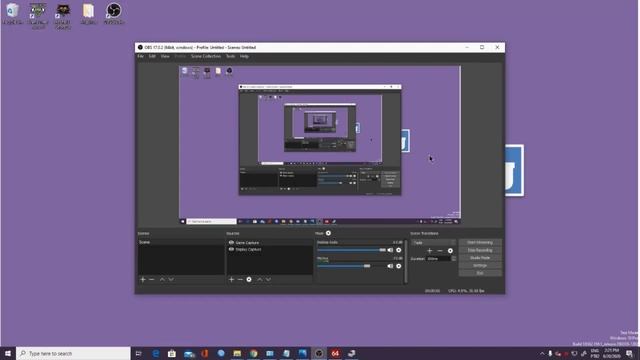Toggle visibility of the Game Capture source
Image resolution: width=640 pixels, height=360 pixels.
tap(231, 242)
